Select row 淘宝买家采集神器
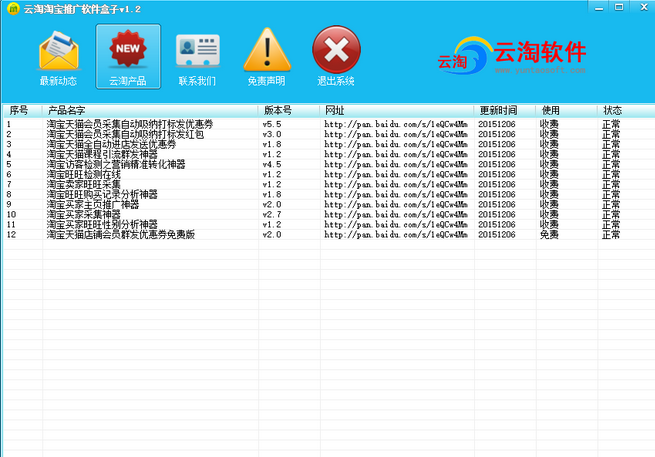 tap(329, 214)
